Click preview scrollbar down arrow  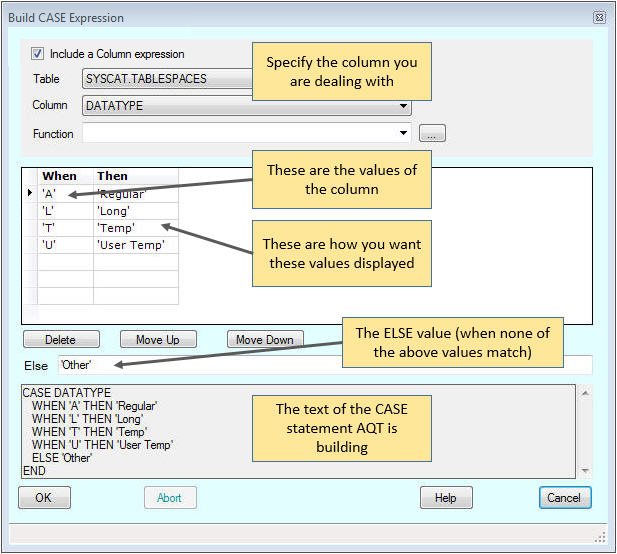[x=585, y=471]
